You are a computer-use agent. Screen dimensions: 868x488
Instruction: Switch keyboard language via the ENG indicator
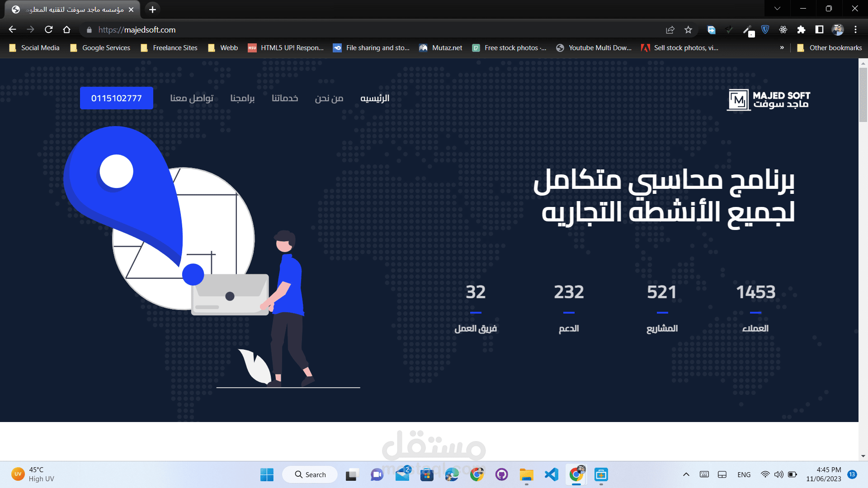tap(743, 474)
